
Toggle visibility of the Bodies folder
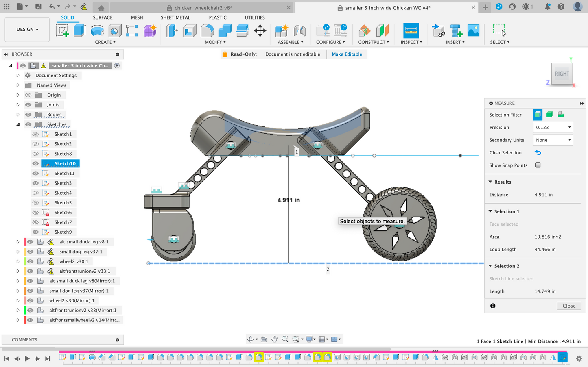click(28, 115)
